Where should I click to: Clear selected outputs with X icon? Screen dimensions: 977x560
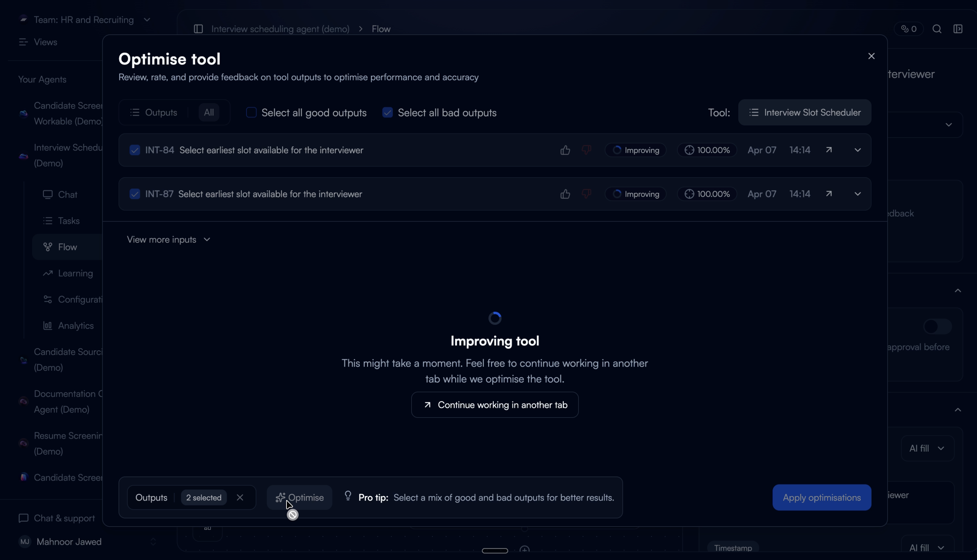coord(240,497)
